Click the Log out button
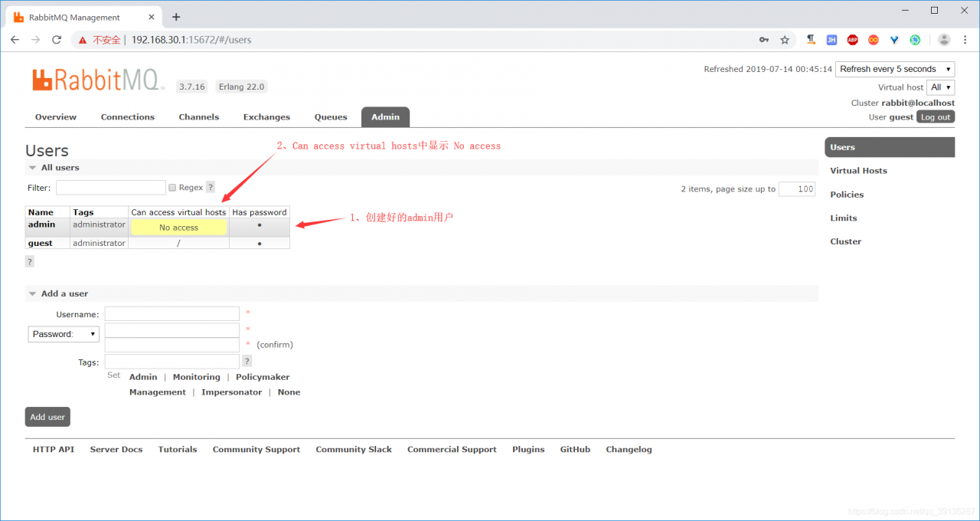 (936, 117)
